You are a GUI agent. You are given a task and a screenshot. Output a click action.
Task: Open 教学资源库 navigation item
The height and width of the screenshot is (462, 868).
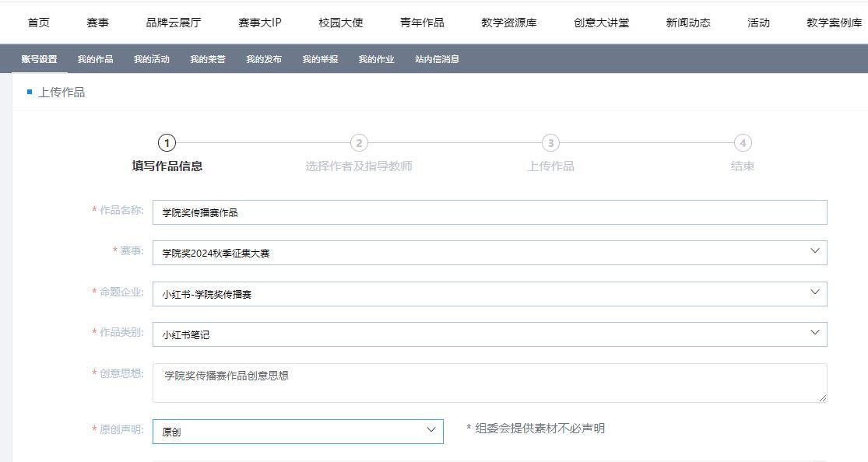(x=509, y=23)
